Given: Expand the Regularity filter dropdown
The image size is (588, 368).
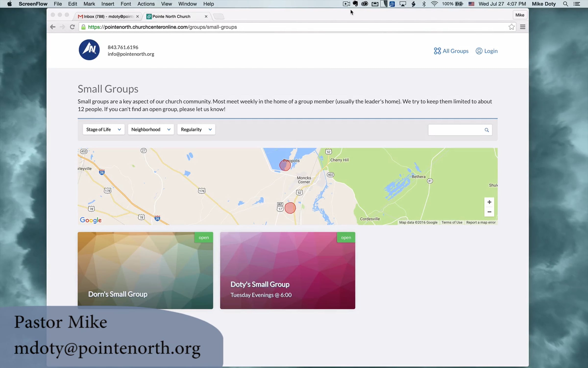Looking at the screenshot, I should [x=196, y=130].
